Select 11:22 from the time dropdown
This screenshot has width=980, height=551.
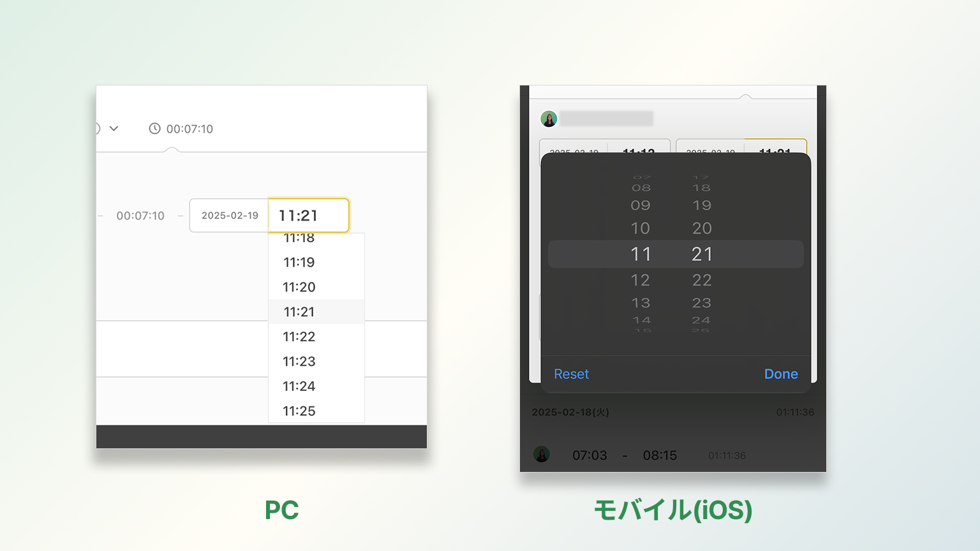tap(299, 337)
